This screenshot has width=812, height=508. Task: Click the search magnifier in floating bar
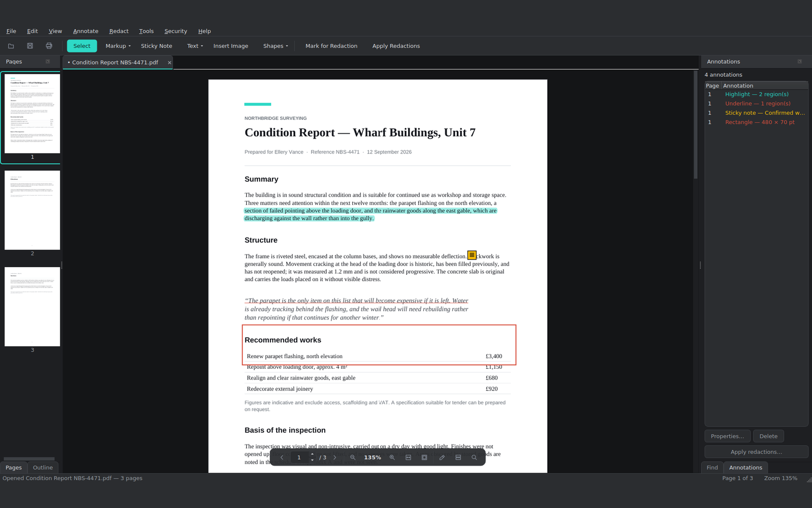474,458
